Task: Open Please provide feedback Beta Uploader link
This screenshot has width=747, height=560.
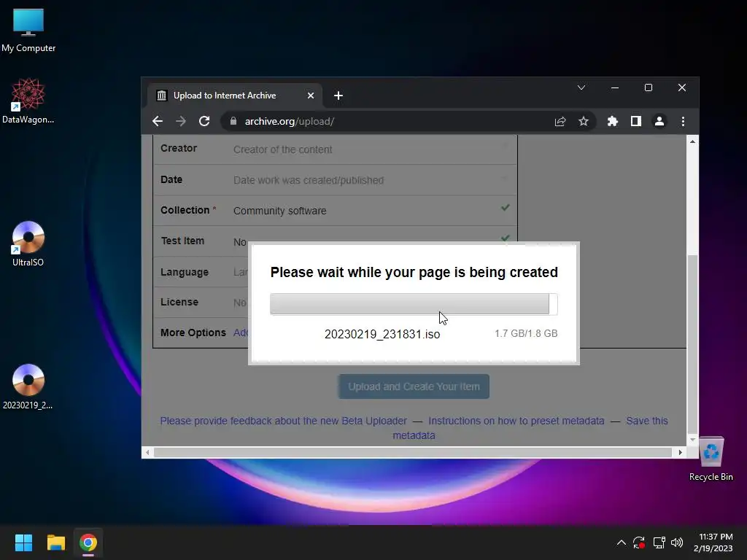Action: [284, 421]
